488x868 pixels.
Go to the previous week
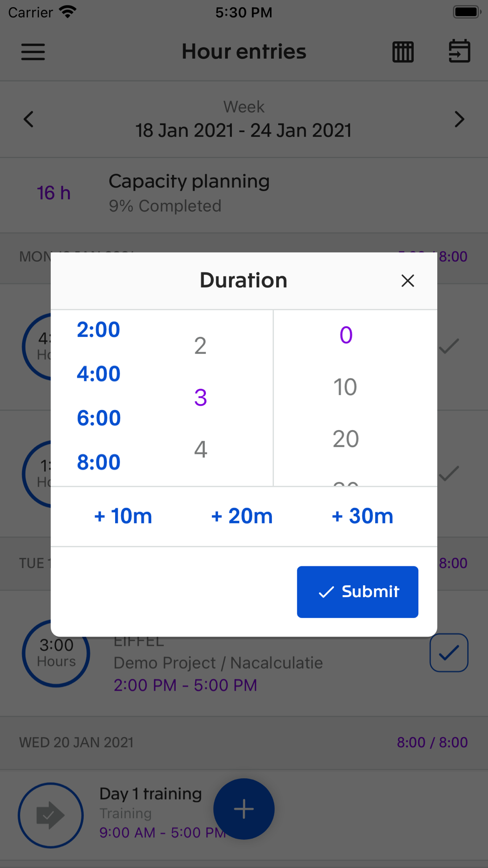coord(29,119)
